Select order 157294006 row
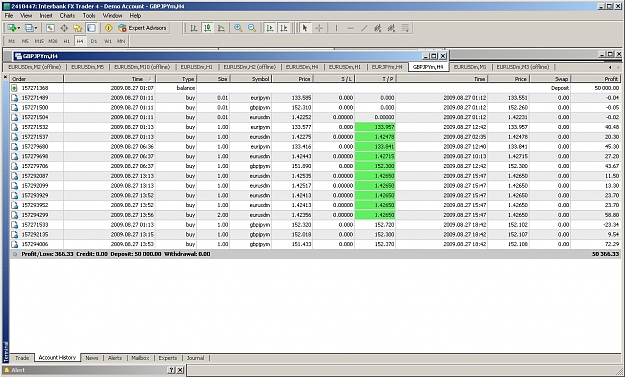The height and width of the screenshot is (377, 625). [315, 244]
